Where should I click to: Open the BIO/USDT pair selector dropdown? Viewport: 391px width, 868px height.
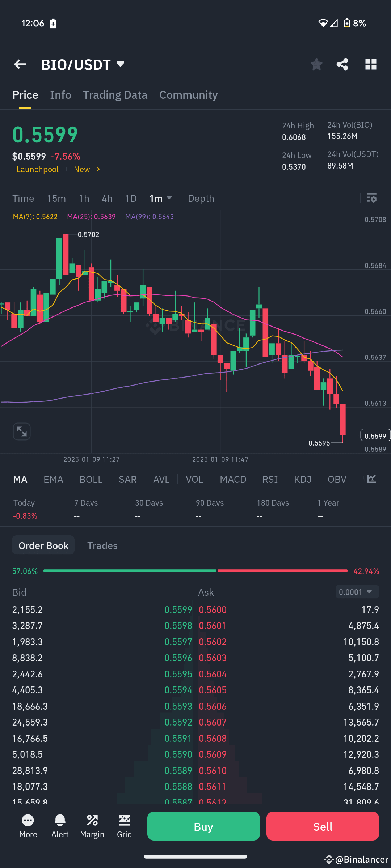point(83,65)
